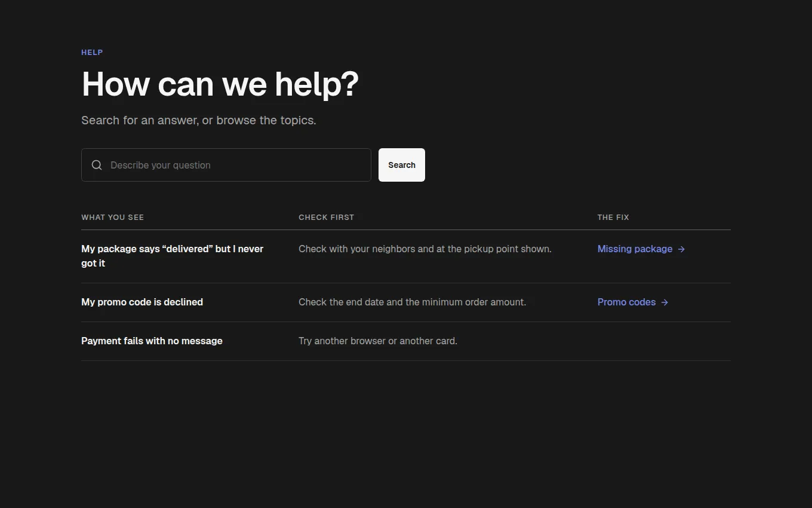Click the 'Check the end date' advice text
Screen dimensions: 812x508
(412, 302)
